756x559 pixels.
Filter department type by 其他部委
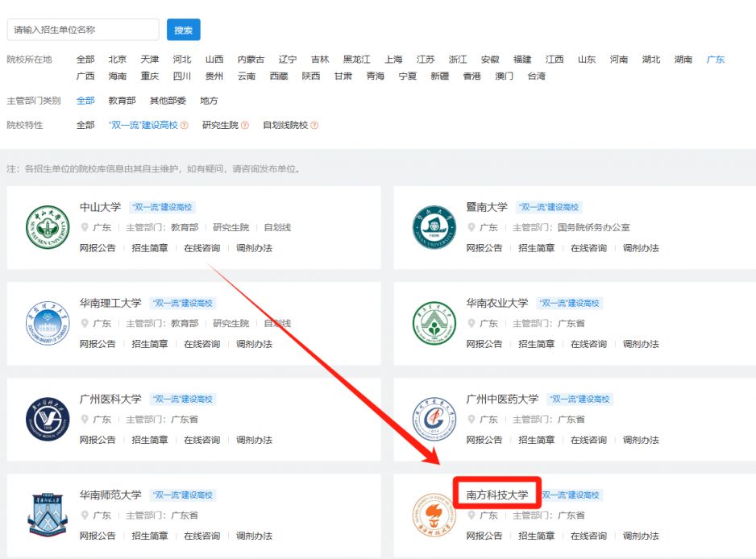point(168,100)
